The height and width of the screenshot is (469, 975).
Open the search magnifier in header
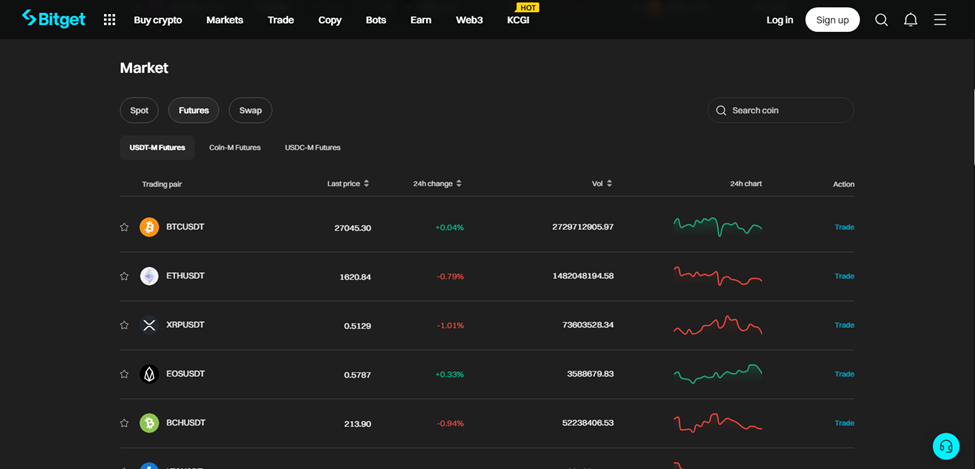881,20
